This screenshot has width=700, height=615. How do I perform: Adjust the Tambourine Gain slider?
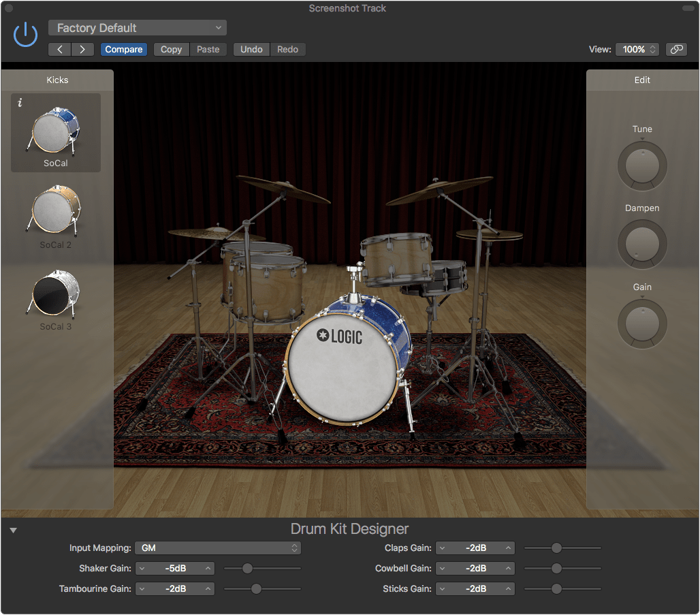[x=257, y=588]
